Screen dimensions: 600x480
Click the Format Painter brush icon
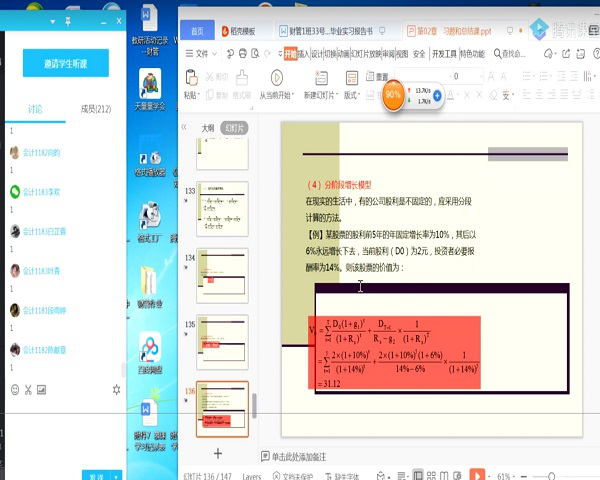[242, 78]
